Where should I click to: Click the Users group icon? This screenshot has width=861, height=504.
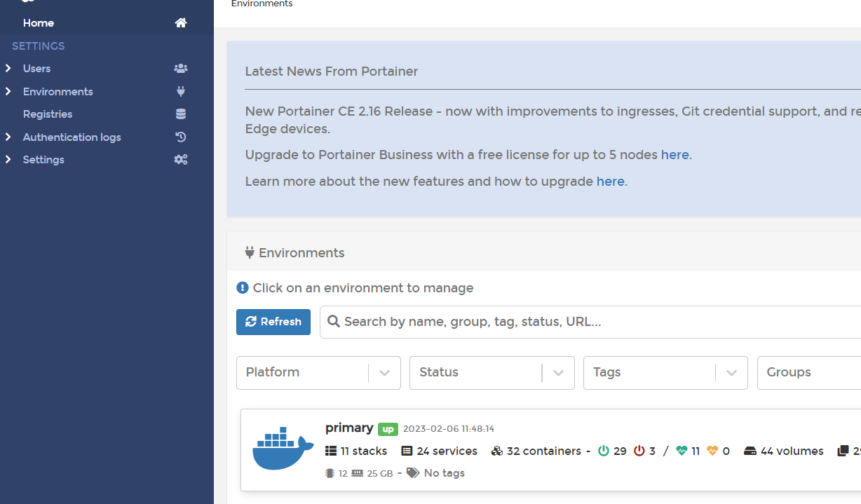pyautogui.click(x=181, y=69)
